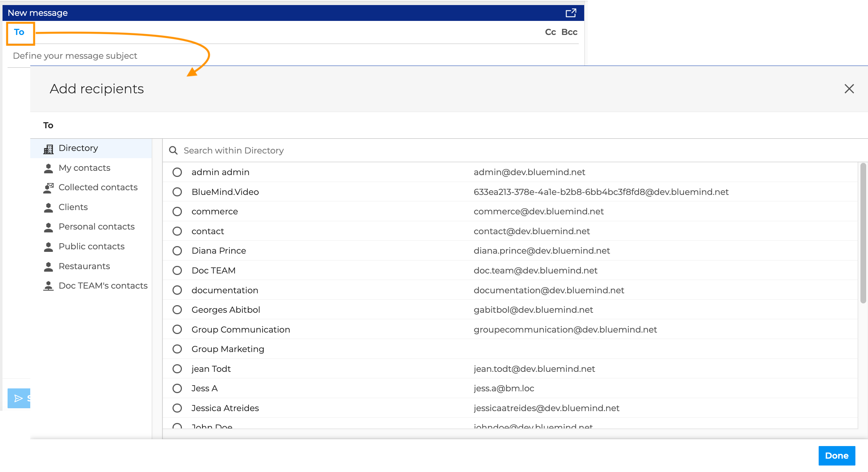868x472 pixels.
Task: Select the Group Marketing radio button
Action: click(x=177, y=349)
